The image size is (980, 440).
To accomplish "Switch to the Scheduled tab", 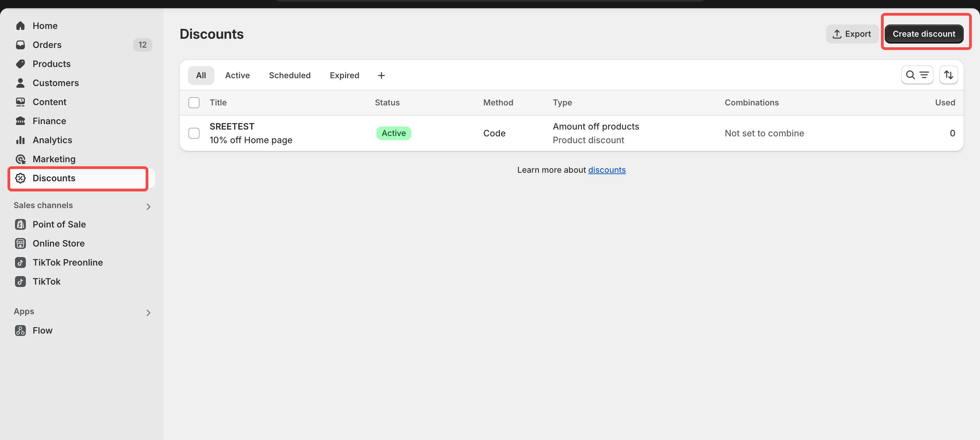I will [x=290, y=75].
